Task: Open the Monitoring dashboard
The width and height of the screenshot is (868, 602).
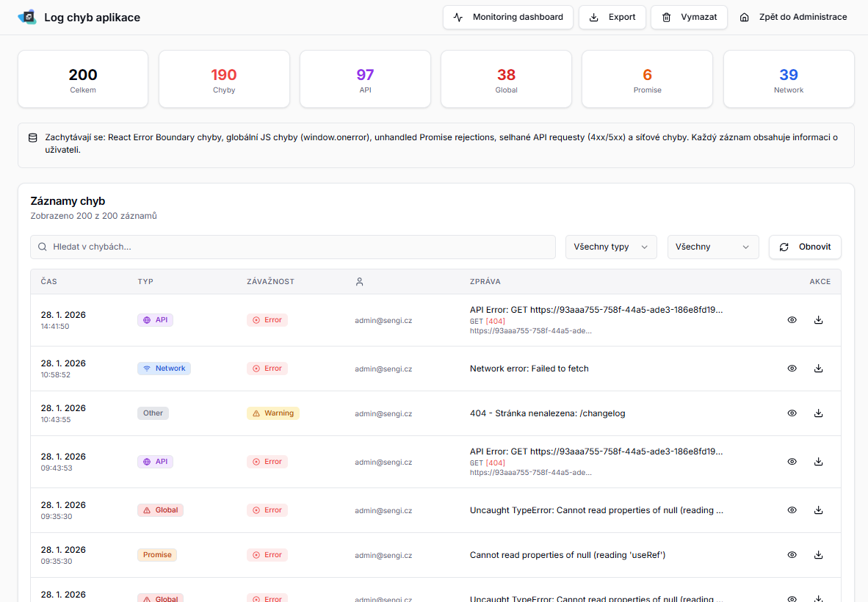Action: click(x=507, y=17)
